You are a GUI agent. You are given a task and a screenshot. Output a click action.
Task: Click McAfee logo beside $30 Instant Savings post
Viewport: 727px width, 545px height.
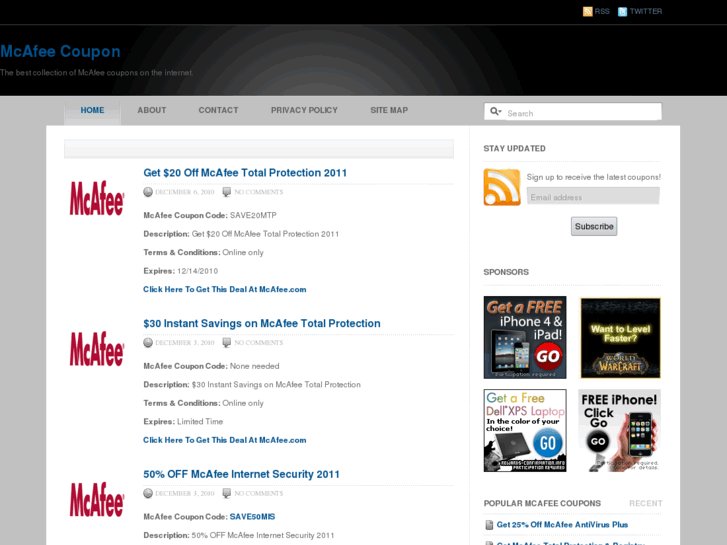click(x=97, y=349)
